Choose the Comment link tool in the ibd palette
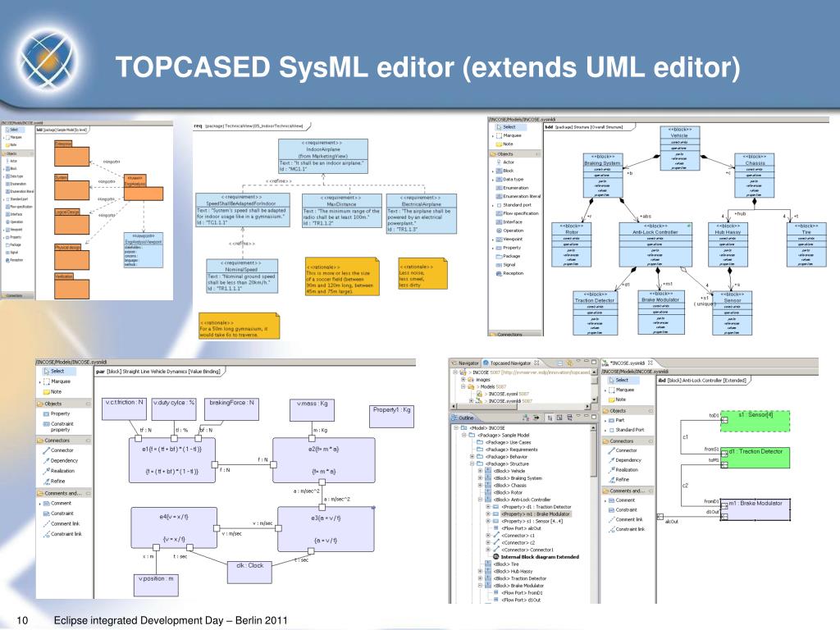 tap(625, 519)
